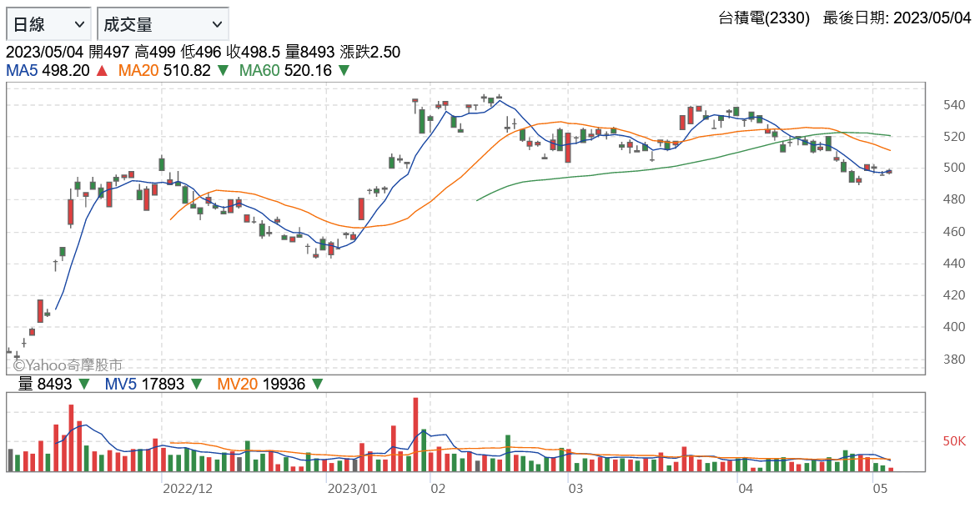Click the 380 price axis label
The image size is (980, 513).
(954, 360)
